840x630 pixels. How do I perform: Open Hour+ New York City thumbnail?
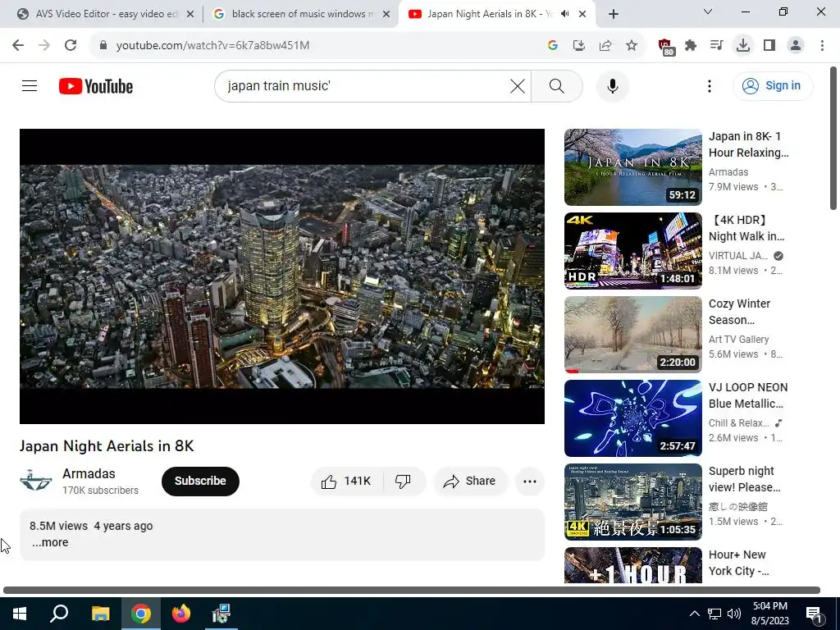[x=632, y=565]
